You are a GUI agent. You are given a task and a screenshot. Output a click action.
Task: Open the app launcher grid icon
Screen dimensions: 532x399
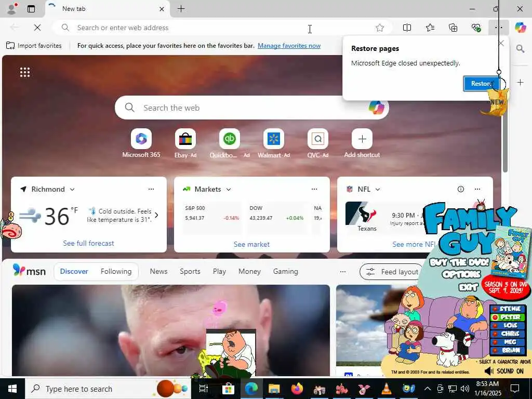(25, 72)
